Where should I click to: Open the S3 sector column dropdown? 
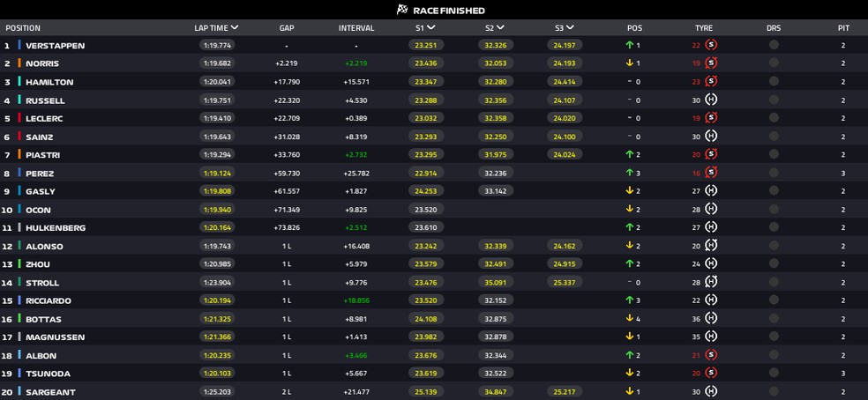tap(570, 27)
